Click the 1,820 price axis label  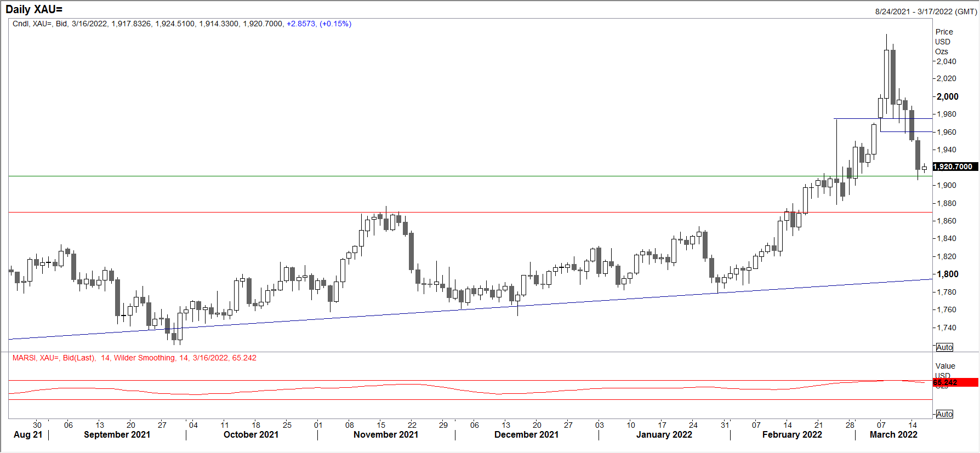(947, 256)
